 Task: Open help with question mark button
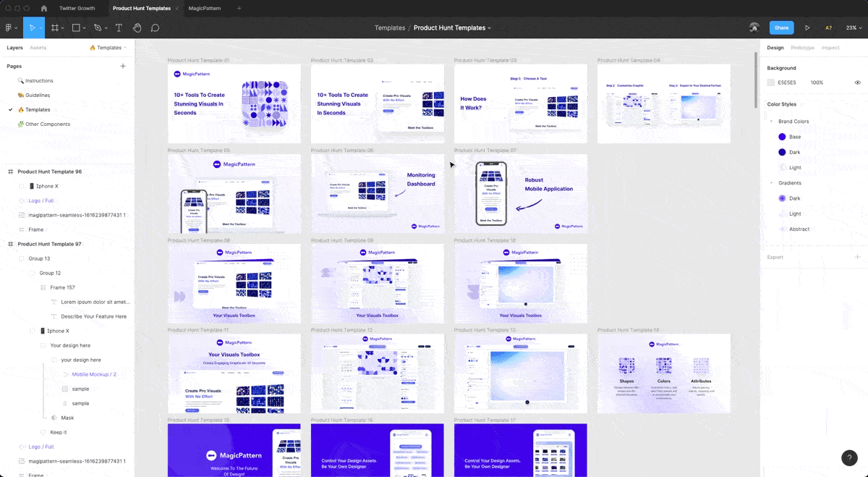(849, 457)
